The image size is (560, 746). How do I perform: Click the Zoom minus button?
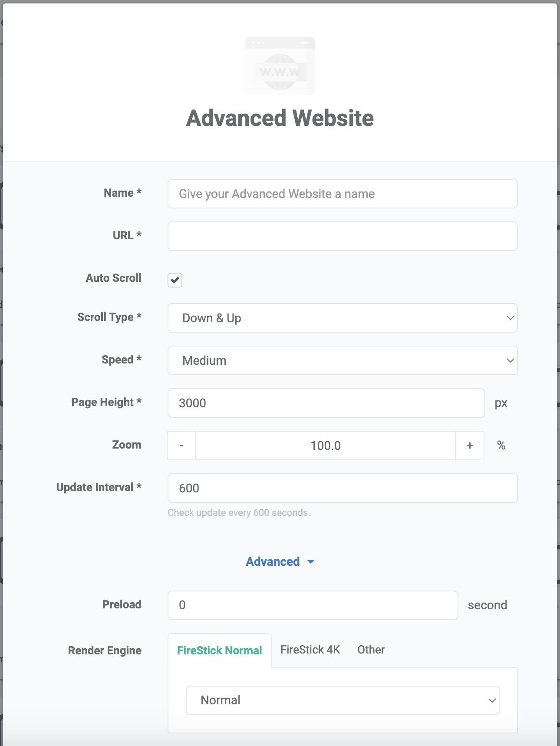pos(181,446)
